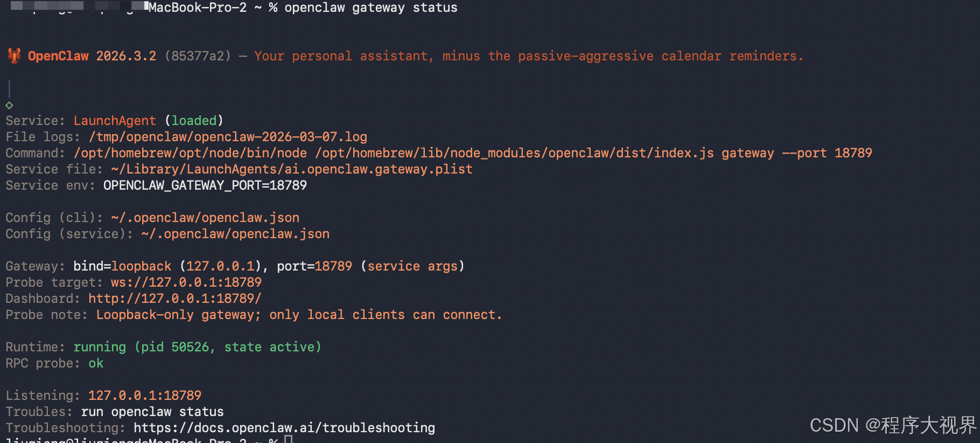
Task: Click the green diamond marker icon
Action: 9,105
